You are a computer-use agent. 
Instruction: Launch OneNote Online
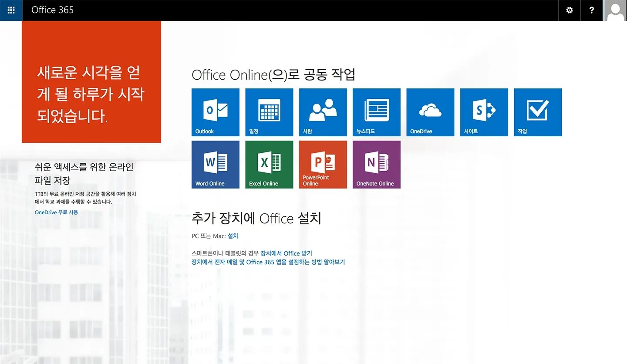click(x=377, y=165)
